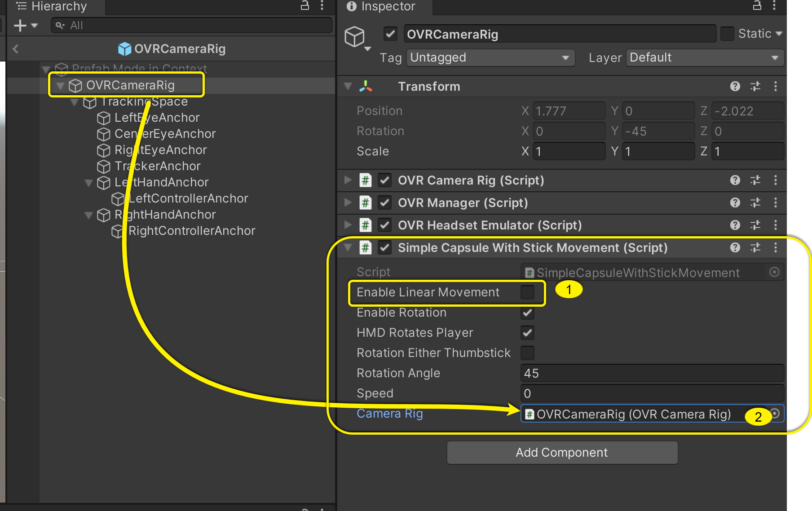
Task: Select TrackerAnchor in the hierarchy
Action: click(x=157, y=166)
